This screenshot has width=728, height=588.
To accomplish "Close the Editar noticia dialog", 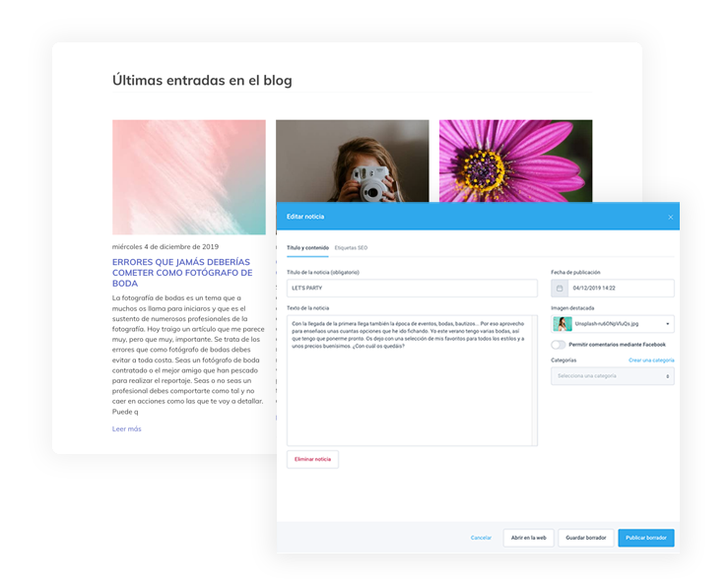I will coord(671,217).
